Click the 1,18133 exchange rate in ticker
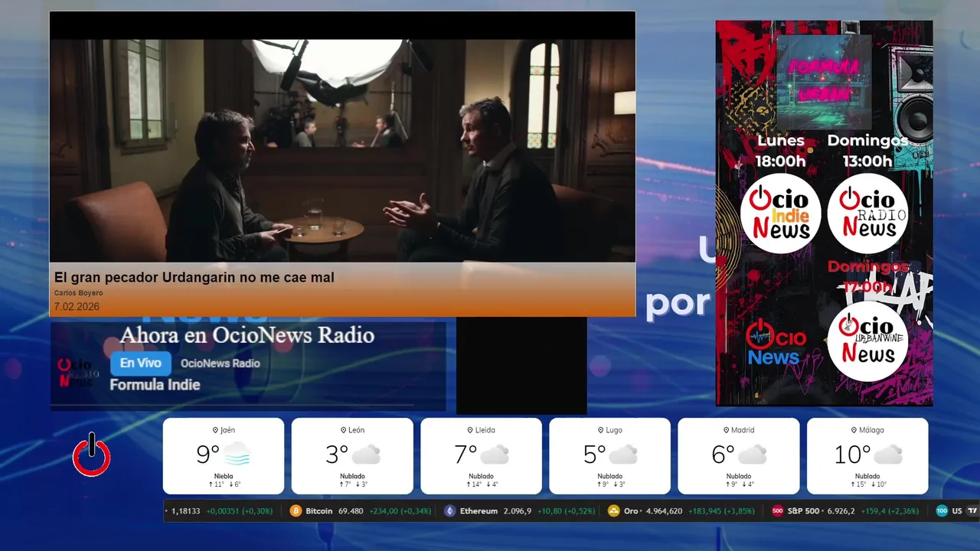Viewport: 980px width, 551px height. pyautogui.click(x=186, y=511)
